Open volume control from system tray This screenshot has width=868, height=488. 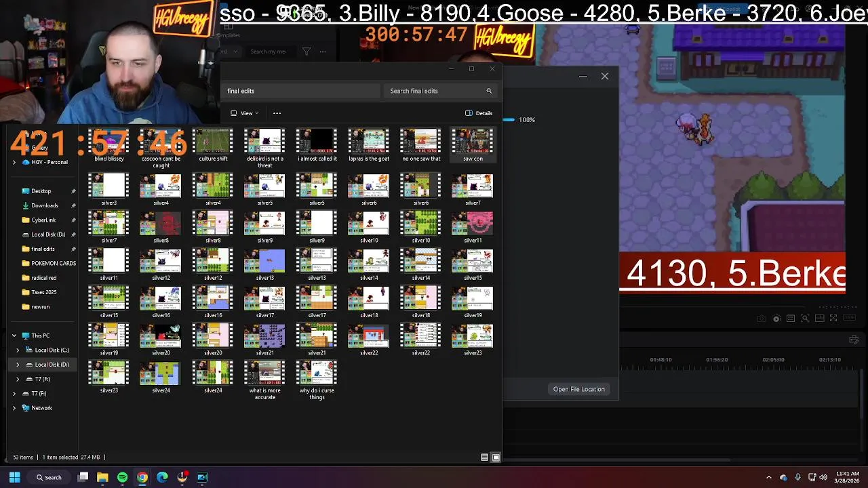pyautogui.click(x=824, y=477)
